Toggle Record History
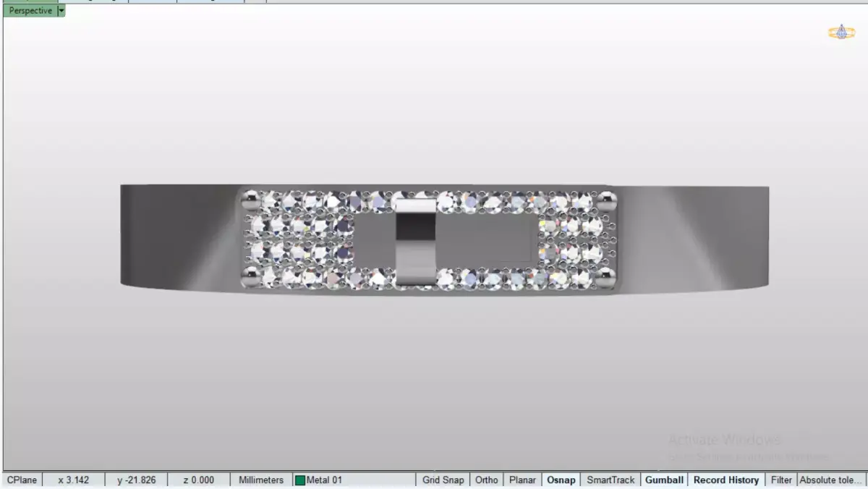This screenshot has height=489, width=868. click(726, 480)
